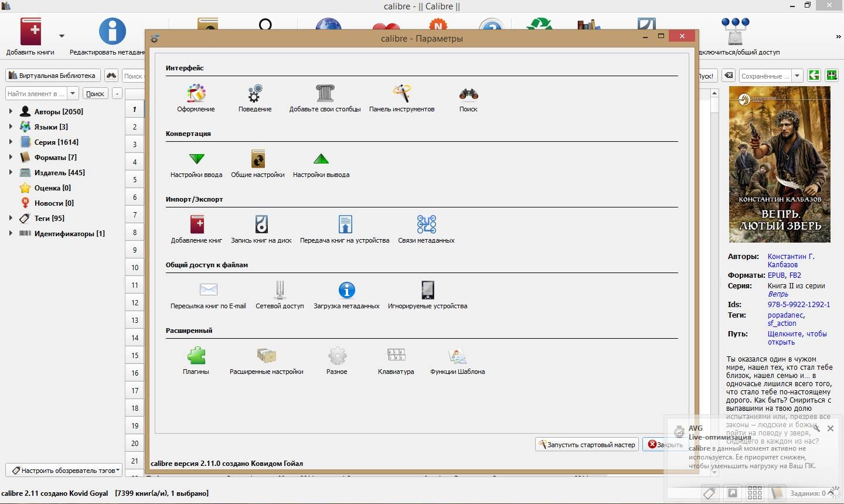The height and width of the screenshot is (504, 844).
Task: Open Загрузка метаданных settings
Action: click(x=346, y=295)
